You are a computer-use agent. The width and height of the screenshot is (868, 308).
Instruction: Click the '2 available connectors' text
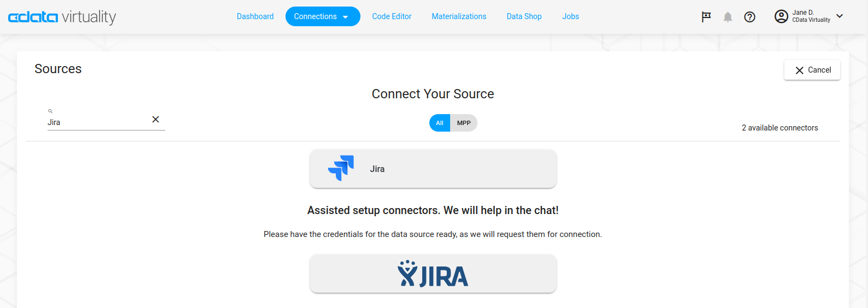point(780,128)
